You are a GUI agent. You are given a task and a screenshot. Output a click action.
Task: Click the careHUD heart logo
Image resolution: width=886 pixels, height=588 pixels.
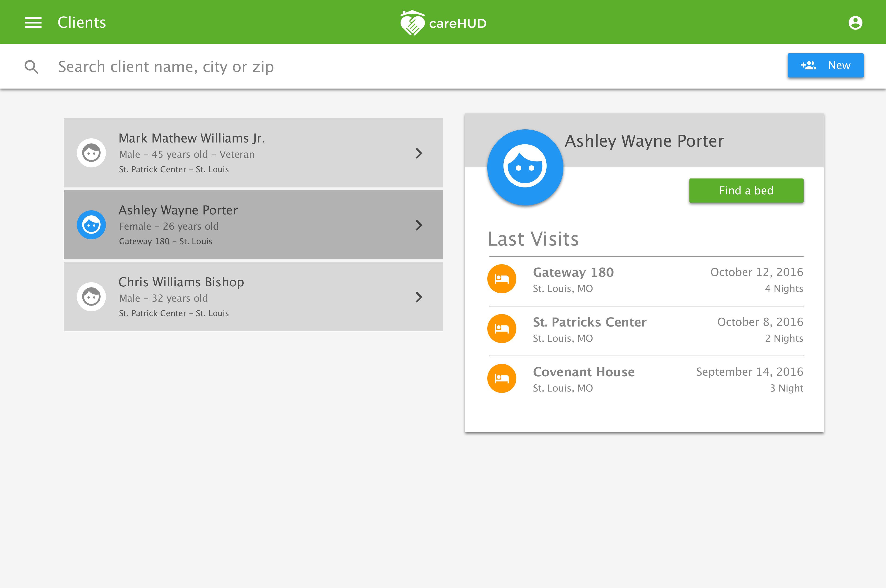tap(412, 23)
